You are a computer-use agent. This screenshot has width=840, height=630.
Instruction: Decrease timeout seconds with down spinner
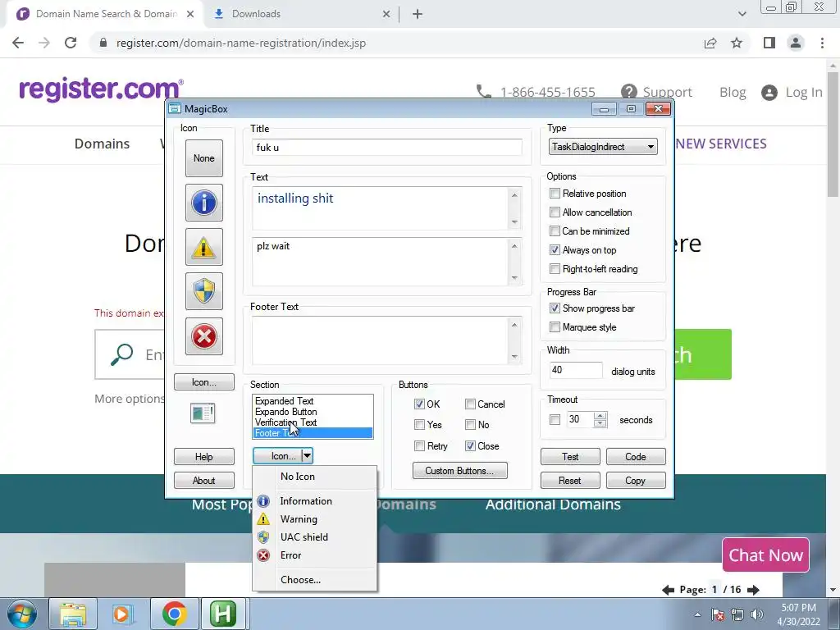[600, 423]
